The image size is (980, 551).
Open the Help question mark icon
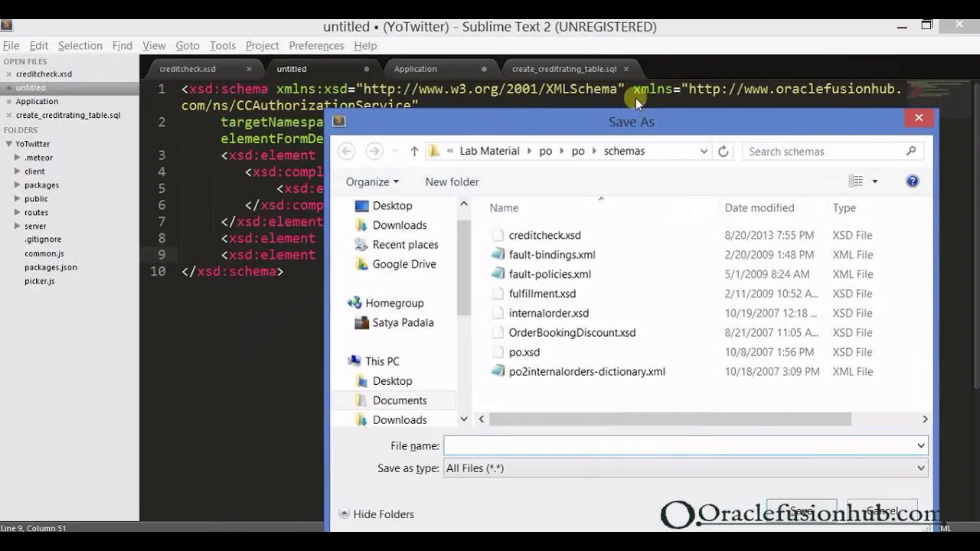pos(912,181)
